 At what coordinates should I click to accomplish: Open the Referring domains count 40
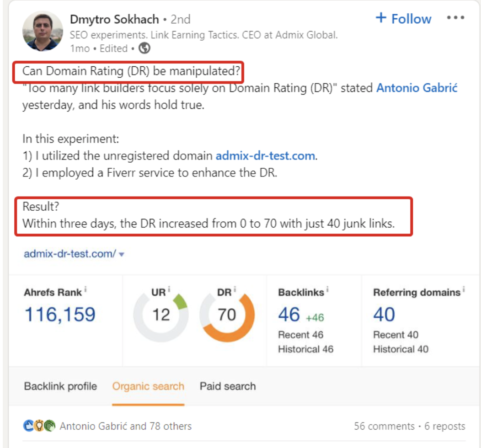coord(384,315)
